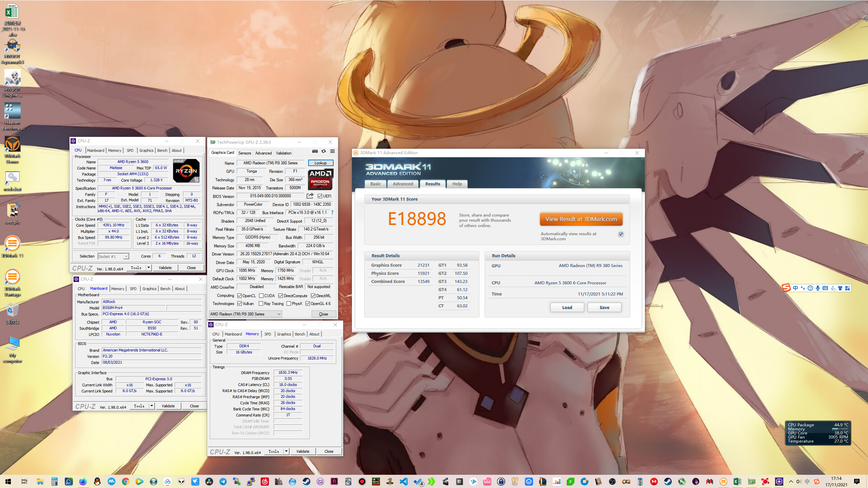868x488 pixels.
Task: Click the Bus Interface question mark help
Action: (x=332, y=212)
